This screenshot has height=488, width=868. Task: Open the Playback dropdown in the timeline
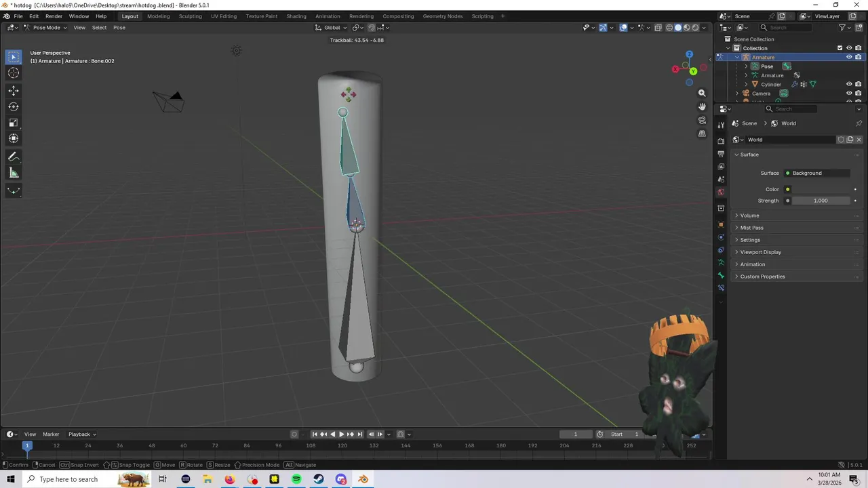coord(82,434)
